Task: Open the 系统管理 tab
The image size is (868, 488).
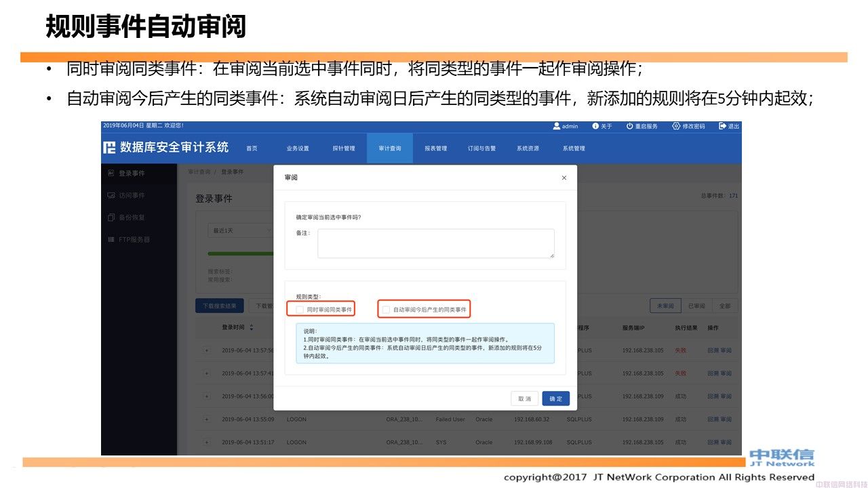Action: pyautogui.click(x=574, y=148)
